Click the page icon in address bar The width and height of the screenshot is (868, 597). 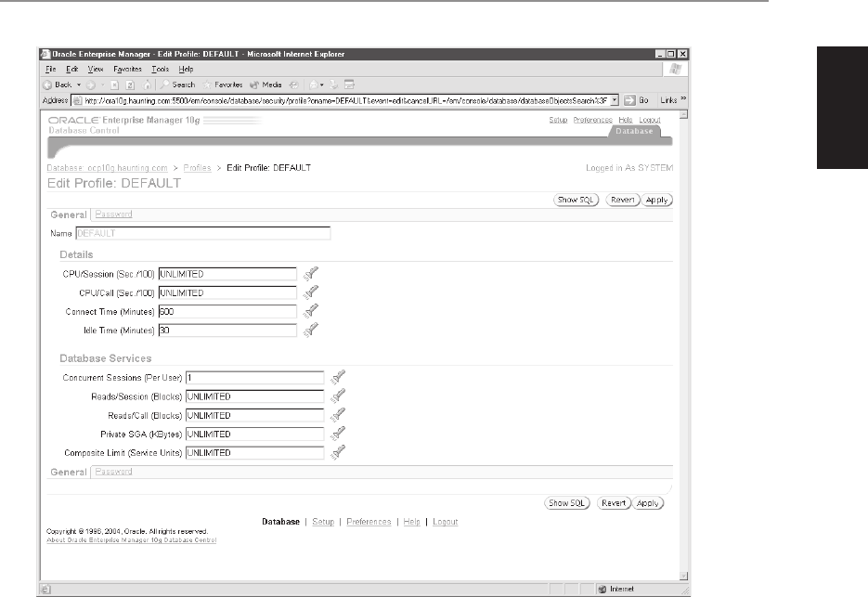pos(77,100)
